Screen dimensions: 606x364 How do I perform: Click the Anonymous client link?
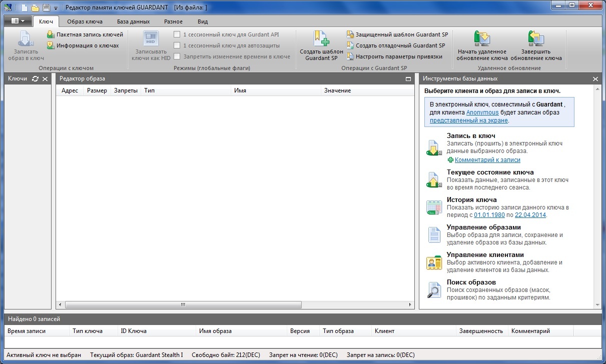482,112
